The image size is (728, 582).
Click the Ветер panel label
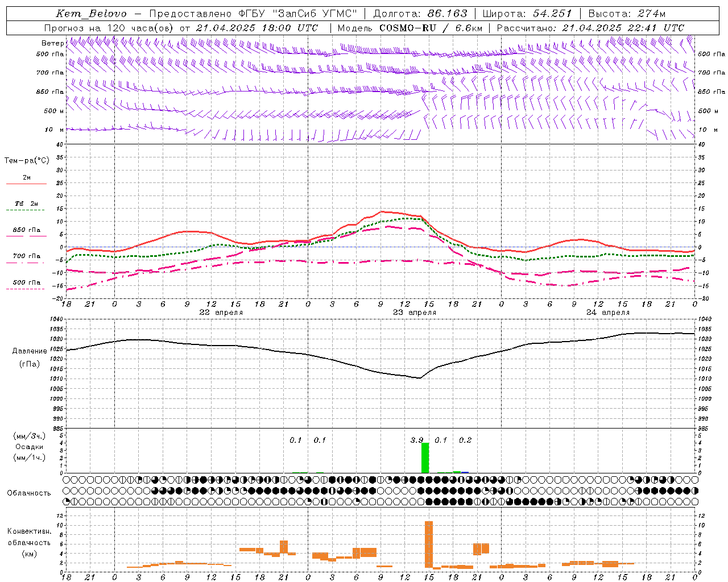click(x=52, y=43)
